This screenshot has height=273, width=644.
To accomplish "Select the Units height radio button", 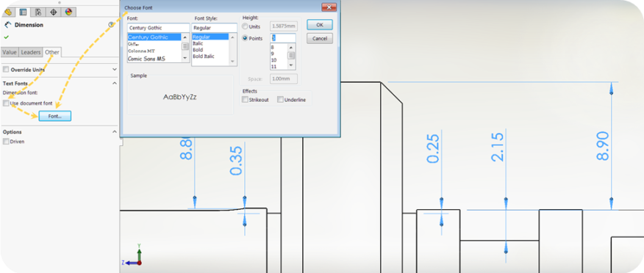I will [x=246, y=26].
